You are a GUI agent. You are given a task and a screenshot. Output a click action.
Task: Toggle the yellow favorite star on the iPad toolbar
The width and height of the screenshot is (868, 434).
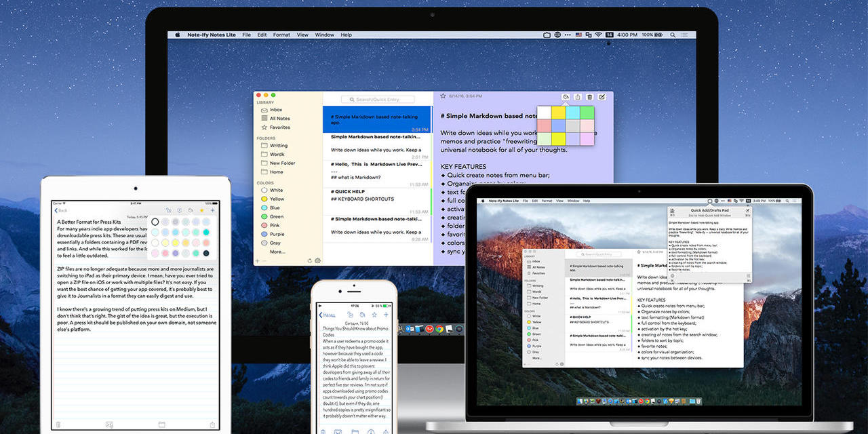201,211
